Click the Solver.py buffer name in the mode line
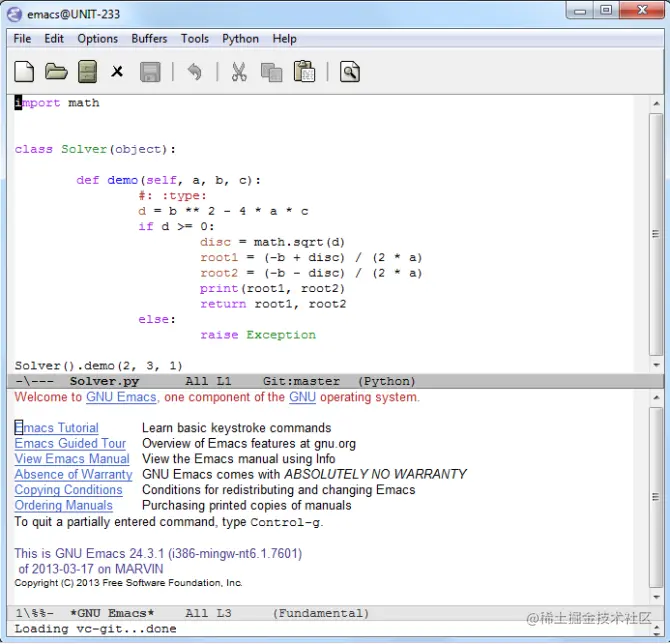Viewport: 670px width, 644px height. tap(104, 381)
